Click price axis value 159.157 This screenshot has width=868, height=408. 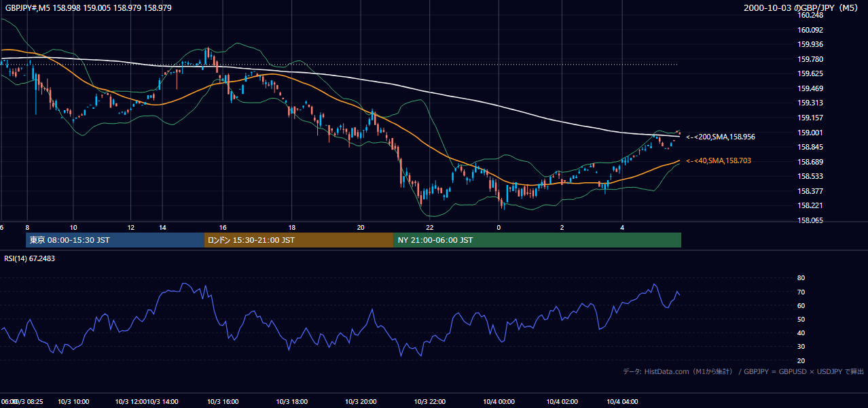tap(811, 118)
